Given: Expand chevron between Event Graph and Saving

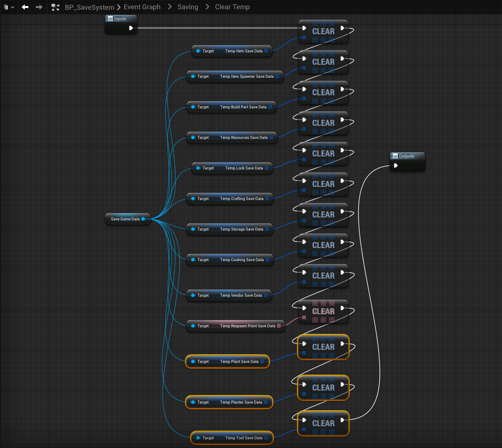Looking at the screenshot, I should click(x=170, y=7).
